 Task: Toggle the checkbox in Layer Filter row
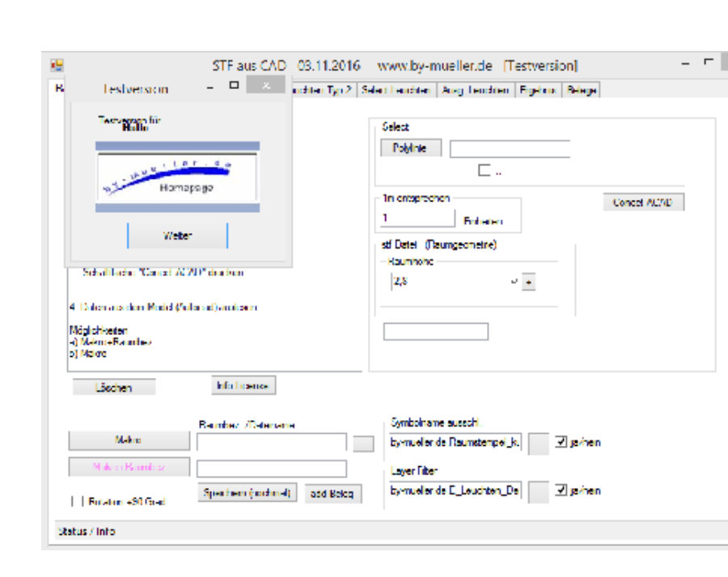(x=561, y=490)
